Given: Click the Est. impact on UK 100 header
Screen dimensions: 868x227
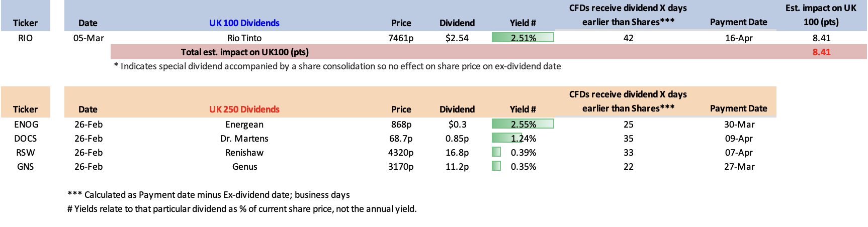Looking at the screenshot, I should tap(821, 15).
